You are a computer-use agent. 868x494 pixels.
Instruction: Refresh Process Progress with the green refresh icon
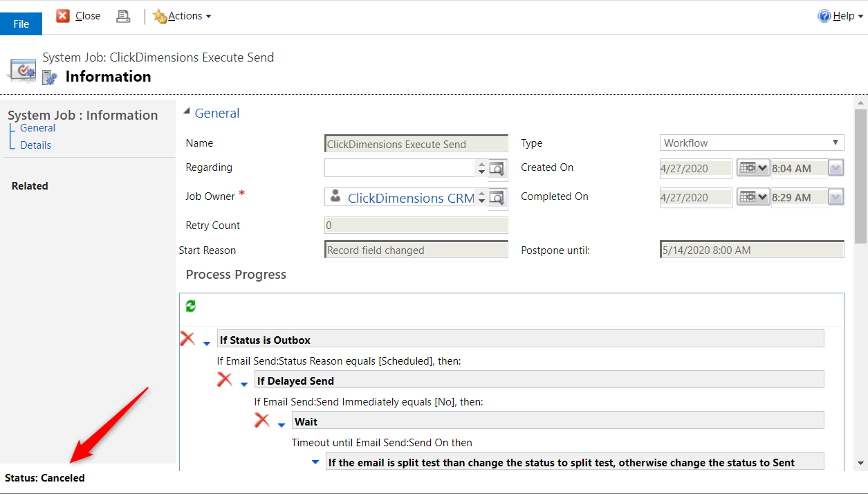click(190, 305)
